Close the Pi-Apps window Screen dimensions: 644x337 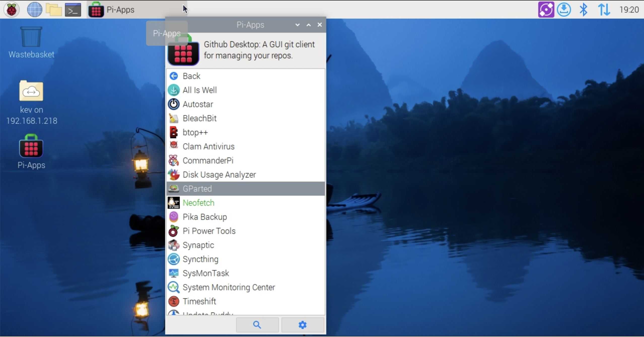click(x=319, y=25)
